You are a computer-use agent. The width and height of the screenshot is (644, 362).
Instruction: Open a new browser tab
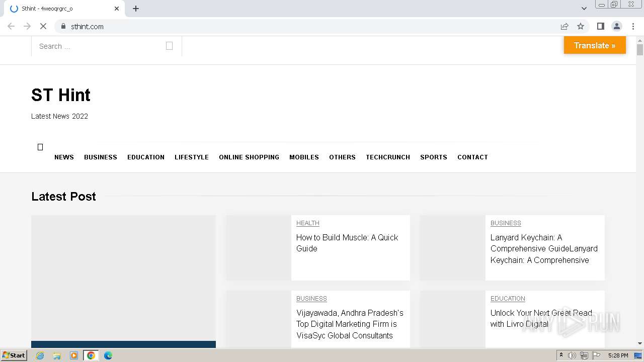[x=136, y=9]
